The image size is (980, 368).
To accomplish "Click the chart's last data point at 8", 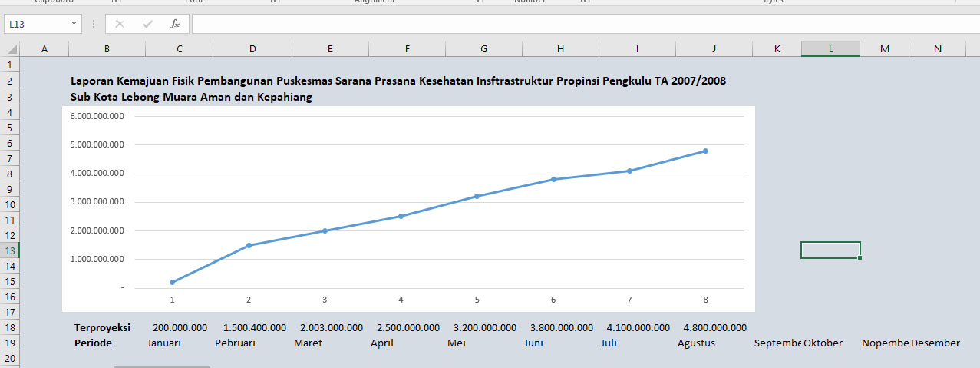I will (x=705, y=151).
